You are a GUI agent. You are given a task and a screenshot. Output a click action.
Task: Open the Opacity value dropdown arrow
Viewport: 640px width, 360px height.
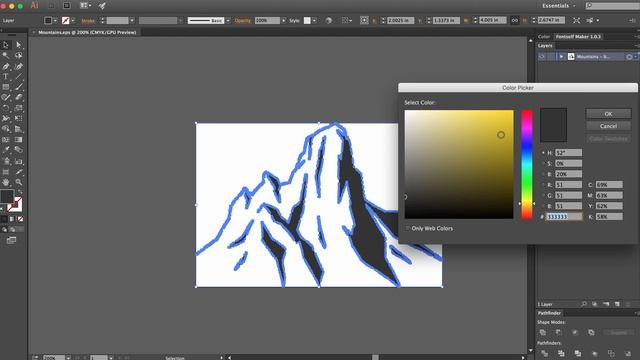coord(284,20)
